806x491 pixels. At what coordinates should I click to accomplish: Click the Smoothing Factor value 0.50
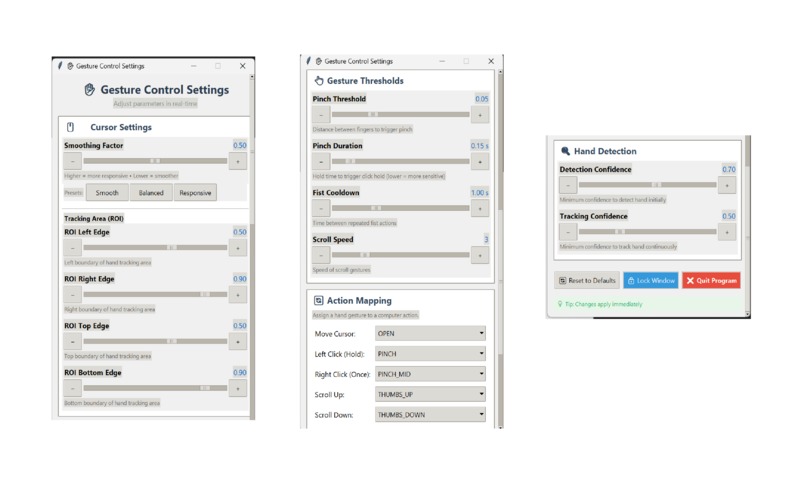(x=240, y=146)
